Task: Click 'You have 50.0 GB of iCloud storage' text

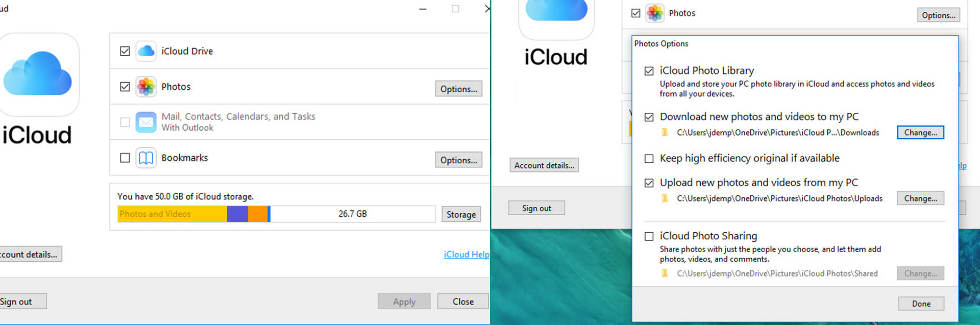Action: click(x=185, y=196)
